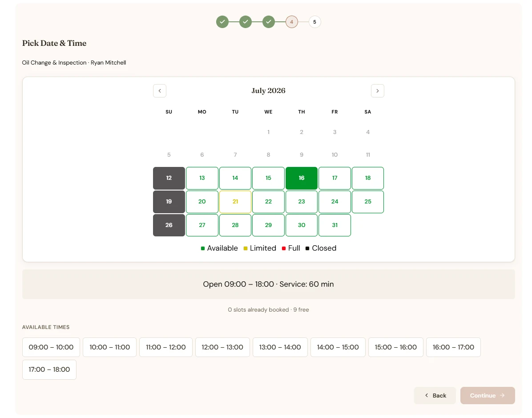Viewport: 532px width, 418px height.
Task: Select July 31 on the calendar
Action: (x=335, y=225)
